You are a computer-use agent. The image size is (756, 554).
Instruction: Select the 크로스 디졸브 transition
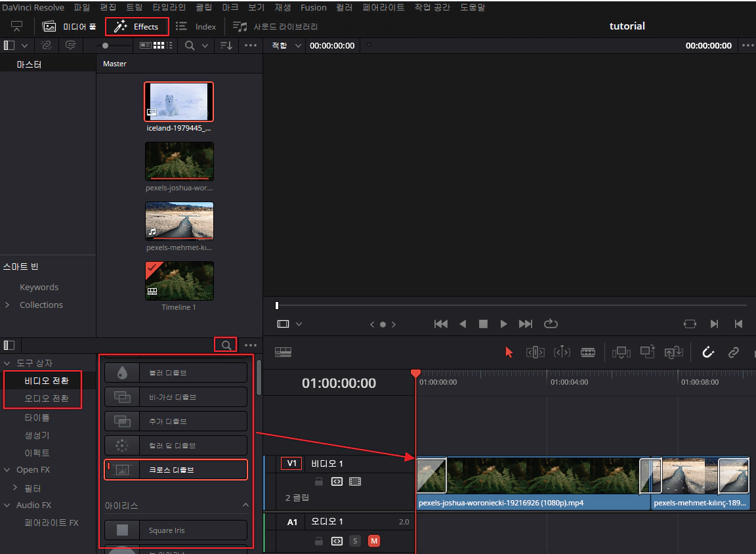click(176, 469)
